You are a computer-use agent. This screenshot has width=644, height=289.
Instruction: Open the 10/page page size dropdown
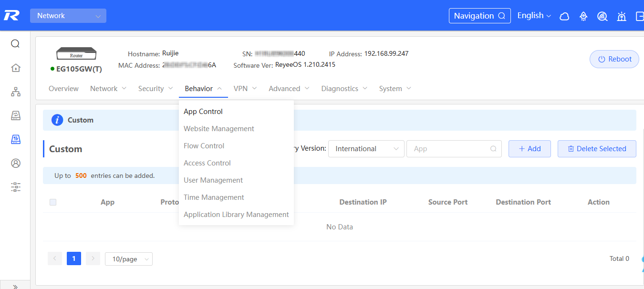(x=128, y=259)
